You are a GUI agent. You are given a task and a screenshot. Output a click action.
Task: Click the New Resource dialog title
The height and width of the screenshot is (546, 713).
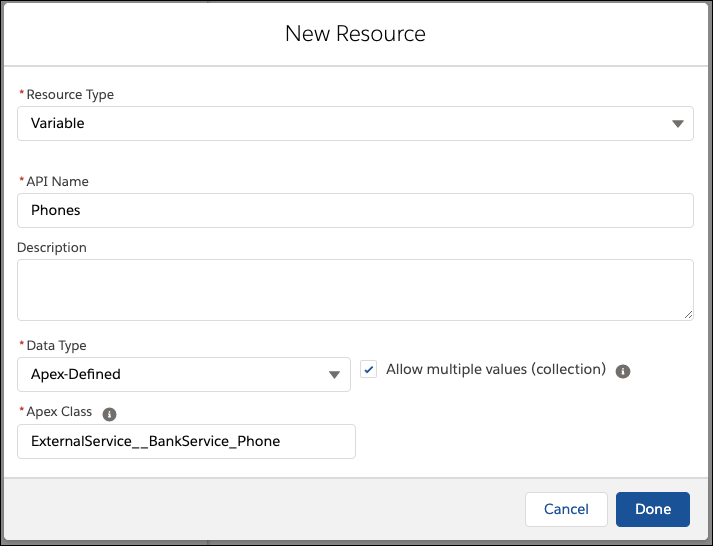pyautogui.click(x=355, y=34)
